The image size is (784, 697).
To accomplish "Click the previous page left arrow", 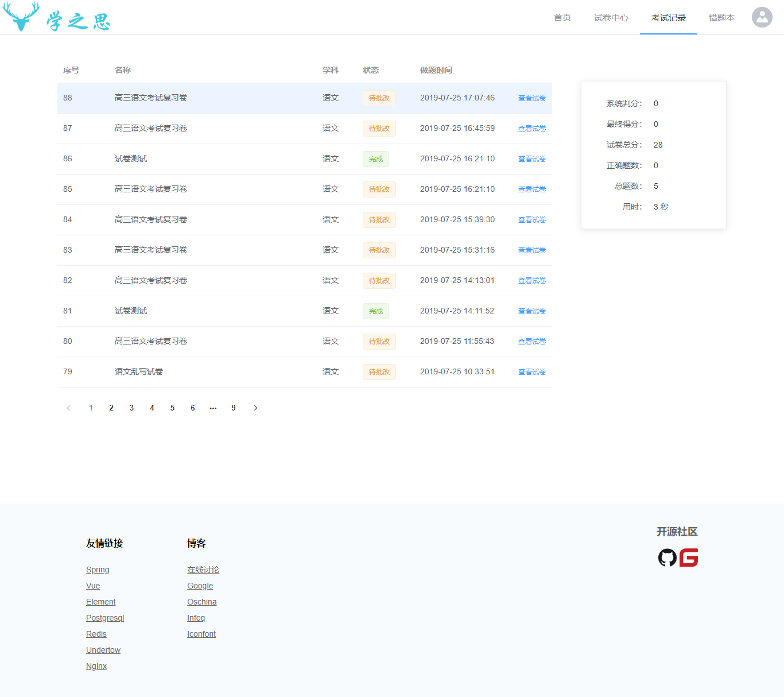I will coord(68,408).
